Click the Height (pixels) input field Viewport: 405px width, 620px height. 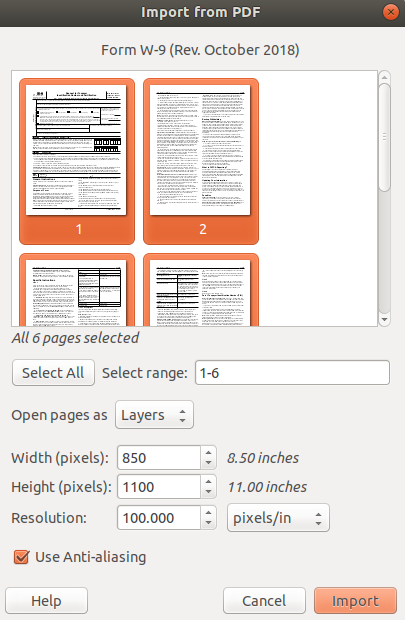coord(159,487)
